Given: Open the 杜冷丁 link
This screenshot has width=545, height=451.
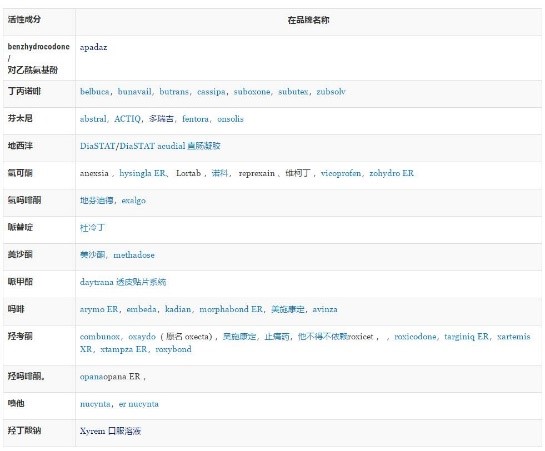Looking at the screenshot, I should pos(92,228).
